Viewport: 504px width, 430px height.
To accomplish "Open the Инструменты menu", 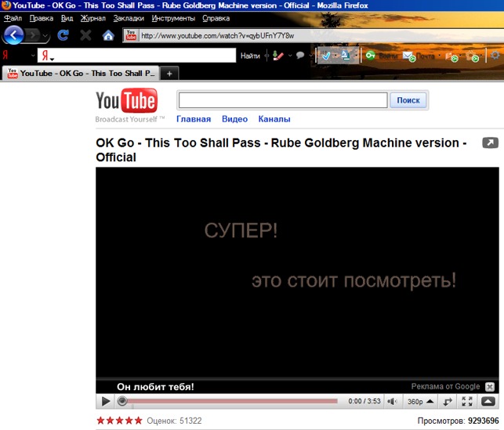I will pos(173,18).
